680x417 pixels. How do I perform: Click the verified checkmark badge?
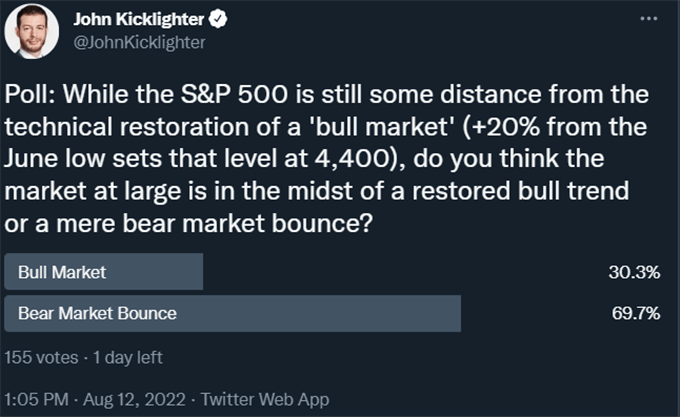click(x=218, y=19)
